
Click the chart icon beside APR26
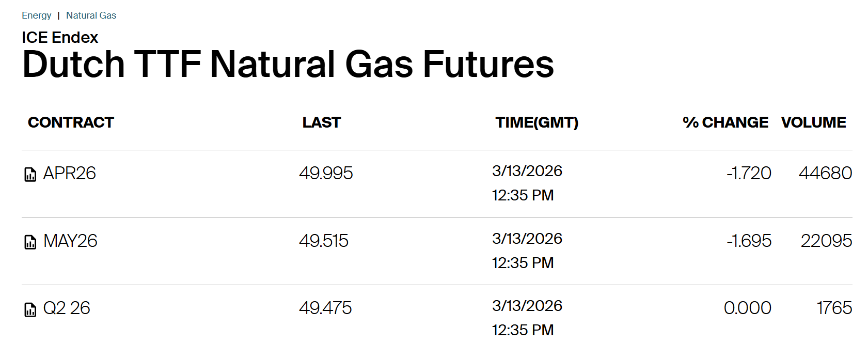coord(30,175)
